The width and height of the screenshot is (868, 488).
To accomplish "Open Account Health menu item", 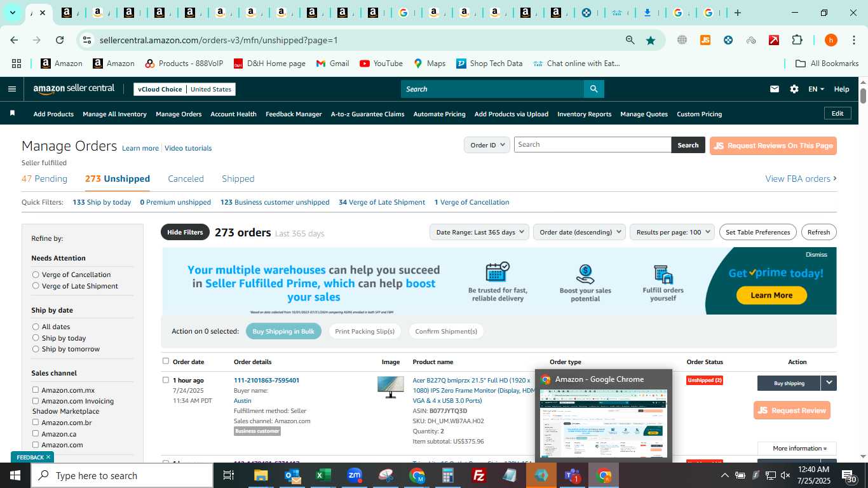I will coord(233,114).
